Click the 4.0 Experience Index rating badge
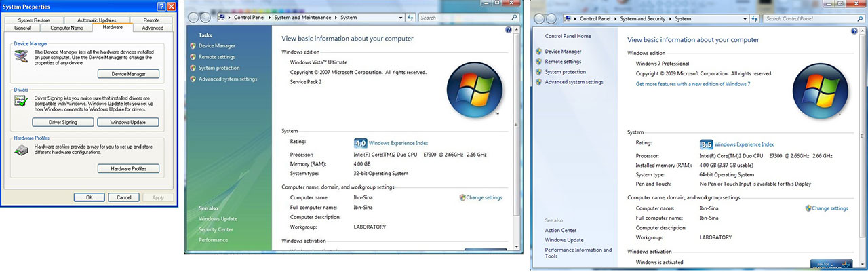This screenshot has height=272, width=868. click(360, 143)
